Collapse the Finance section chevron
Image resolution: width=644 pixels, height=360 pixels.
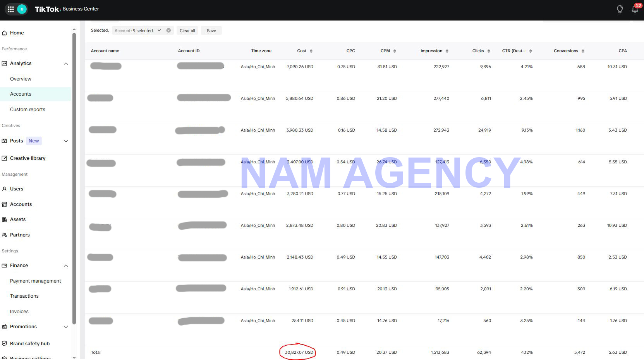(66, 266)
